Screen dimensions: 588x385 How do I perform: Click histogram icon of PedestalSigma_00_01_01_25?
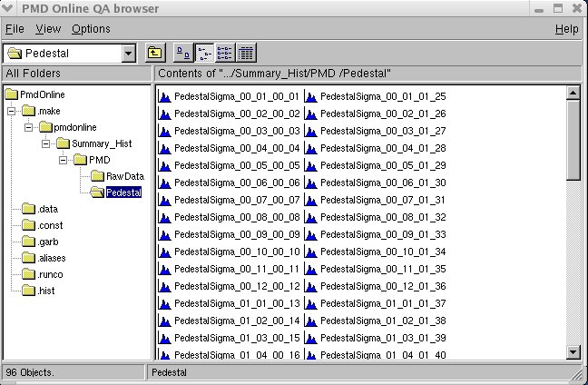pos(311,97)
